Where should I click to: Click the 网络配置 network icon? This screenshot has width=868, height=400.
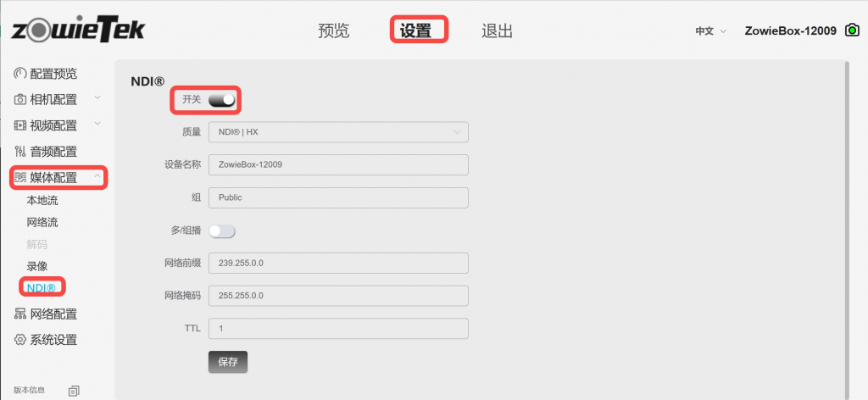(x=20, y=314)
